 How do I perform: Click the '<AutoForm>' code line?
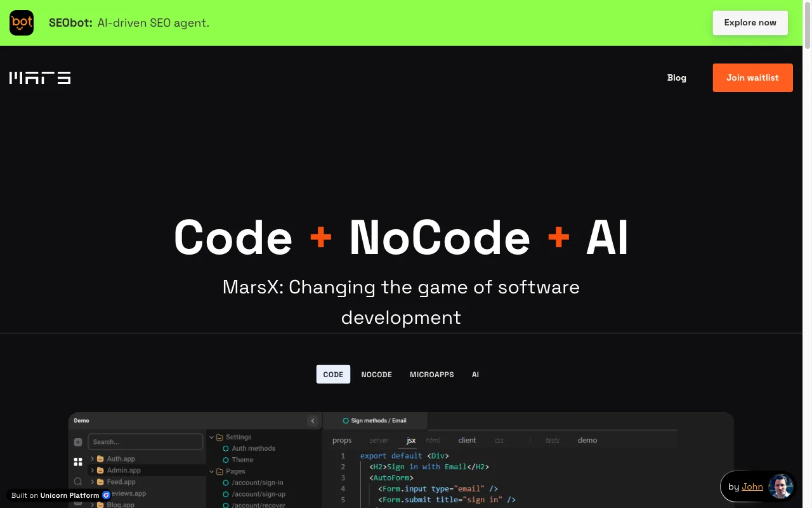[391, 478]
